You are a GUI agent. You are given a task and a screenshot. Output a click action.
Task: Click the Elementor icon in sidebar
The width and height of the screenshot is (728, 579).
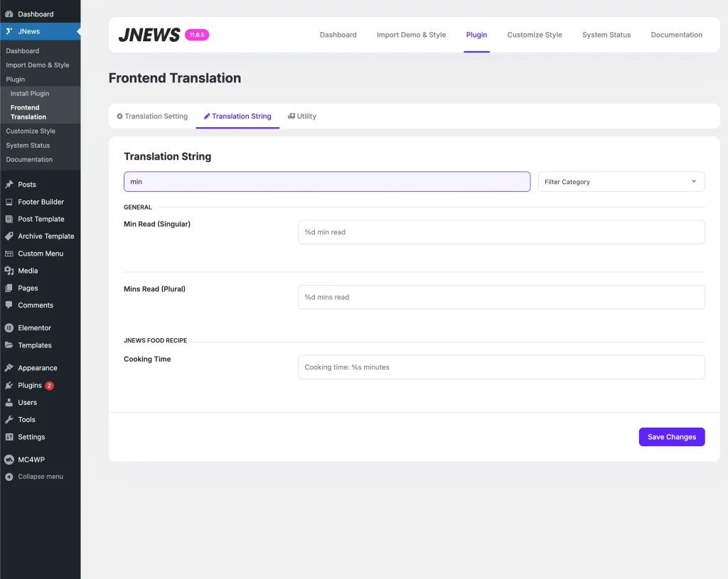(x=9, y=328)
